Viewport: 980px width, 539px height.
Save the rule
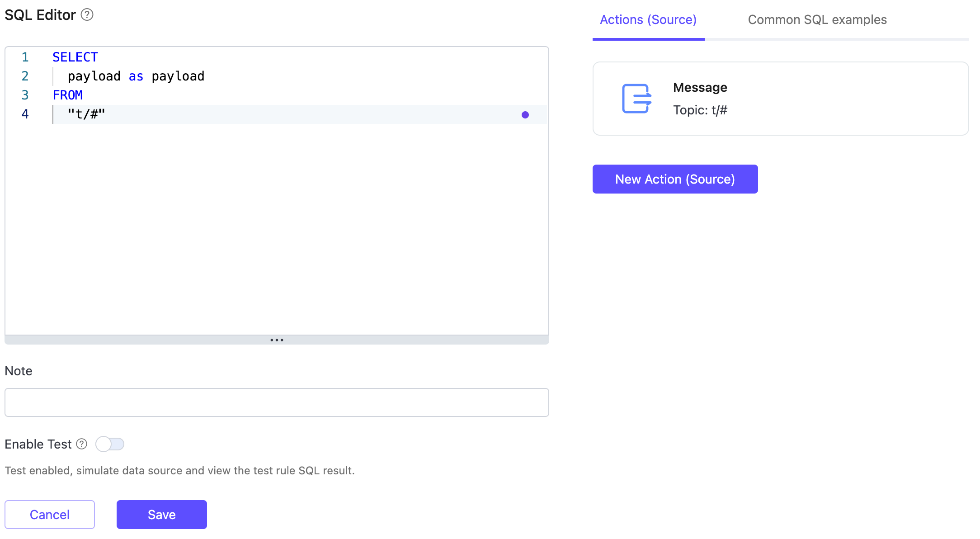click(162, 515)
